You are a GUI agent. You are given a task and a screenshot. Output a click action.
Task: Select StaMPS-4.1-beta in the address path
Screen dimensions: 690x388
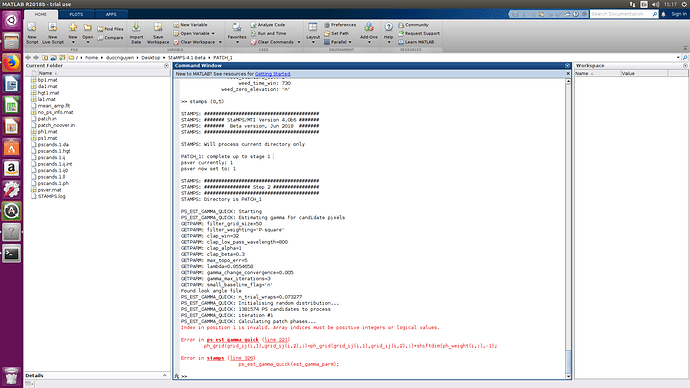click(187, 58)
